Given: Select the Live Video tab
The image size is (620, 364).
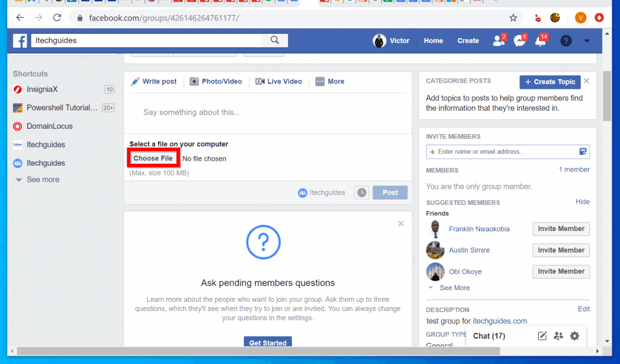Looking at the screenshot, I should (279, 82).
